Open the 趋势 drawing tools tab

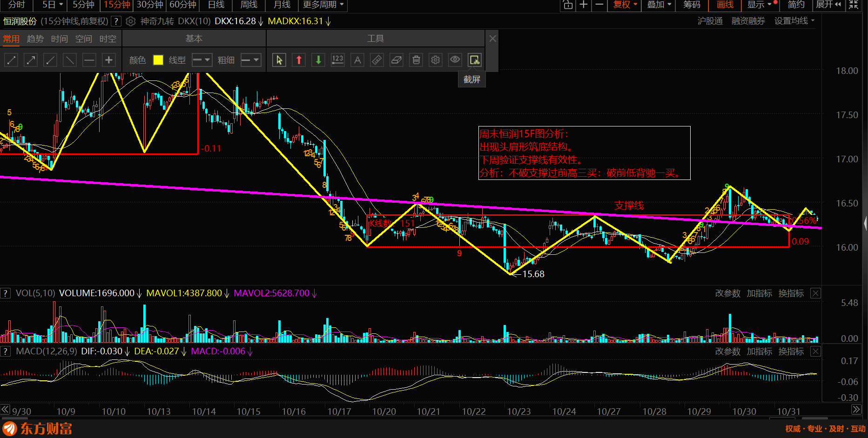coord(35,39)
